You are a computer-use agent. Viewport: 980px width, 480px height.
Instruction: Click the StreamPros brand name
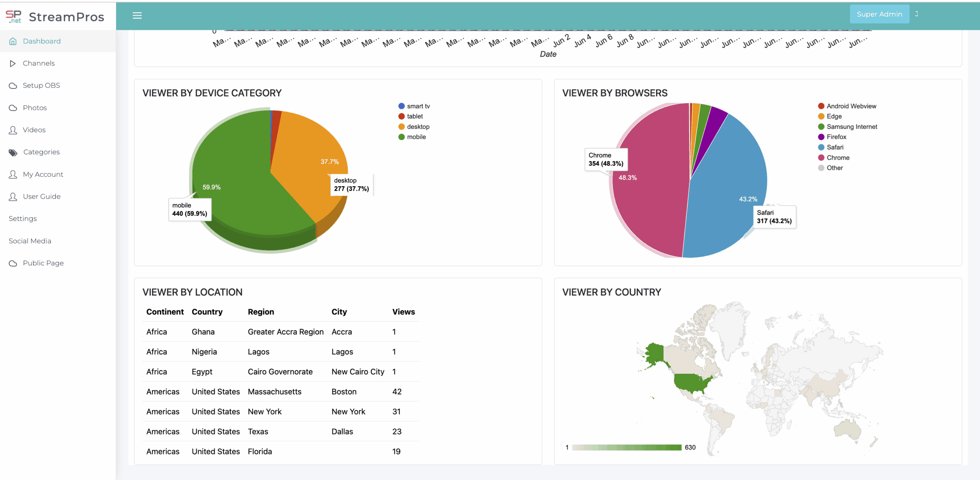(x=67, y=17)
